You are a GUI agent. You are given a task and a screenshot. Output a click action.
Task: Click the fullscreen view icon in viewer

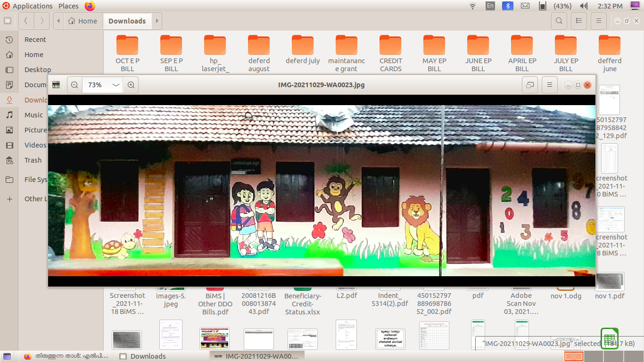click(530, 85)
